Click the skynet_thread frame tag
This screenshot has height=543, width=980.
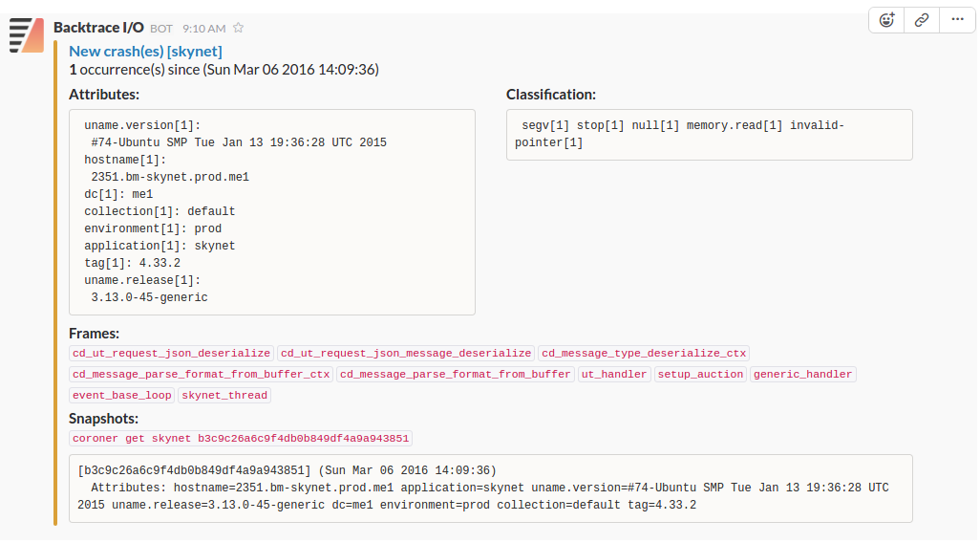tap(224, 396)
